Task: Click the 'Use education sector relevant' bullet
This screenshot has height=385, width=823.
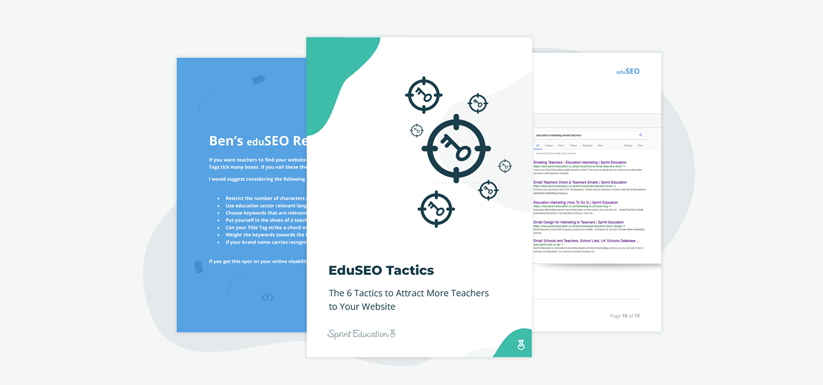Action: point(266,206)
